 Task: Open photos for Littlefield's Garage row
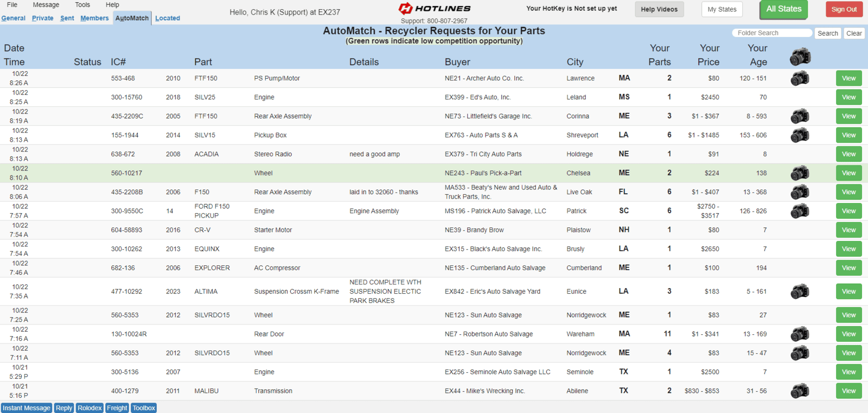click(x=800, y=116)
